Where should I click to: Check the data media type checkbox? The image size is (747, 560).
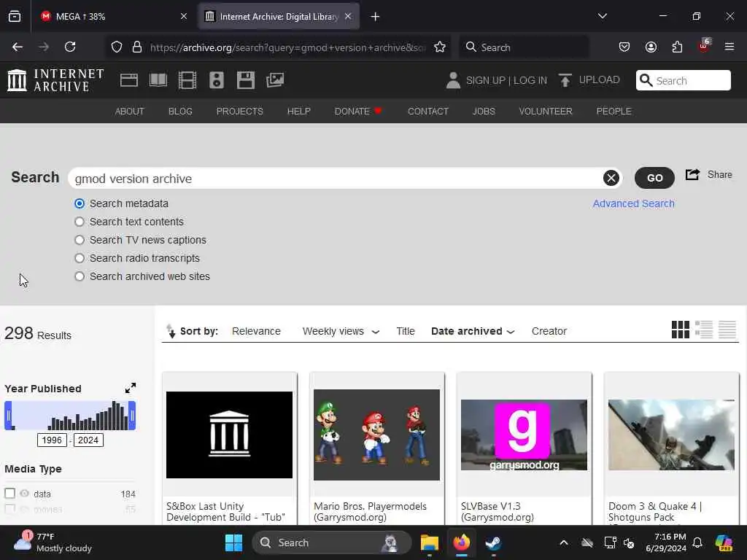tap(10, 494)
